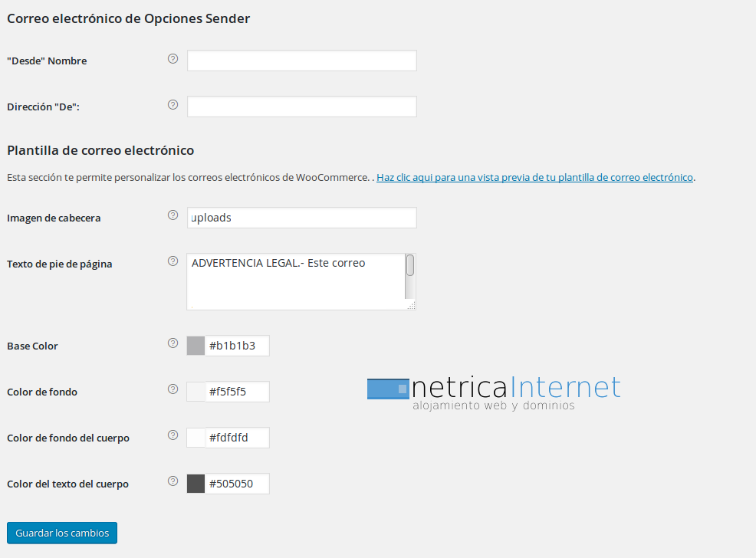Open the dark body text color swatch
Screen dimensions: 756x558
196,484
